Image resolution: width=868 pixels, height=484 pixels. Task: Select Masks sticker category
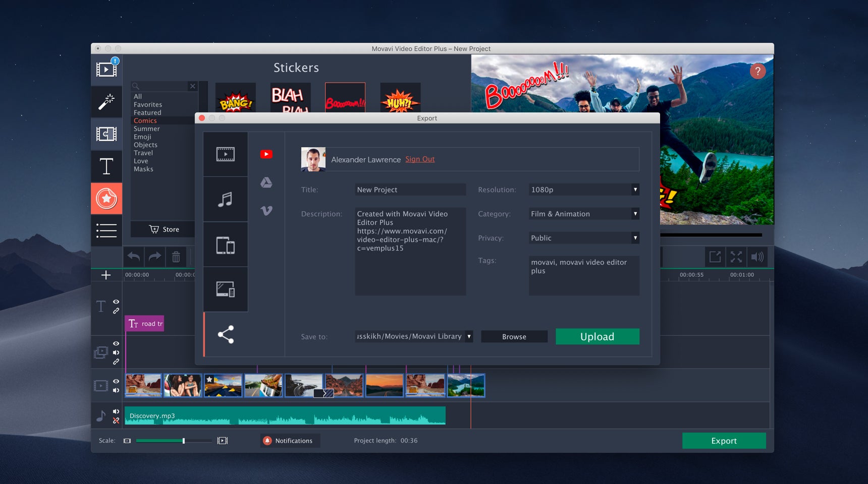(x=143, y=169)
